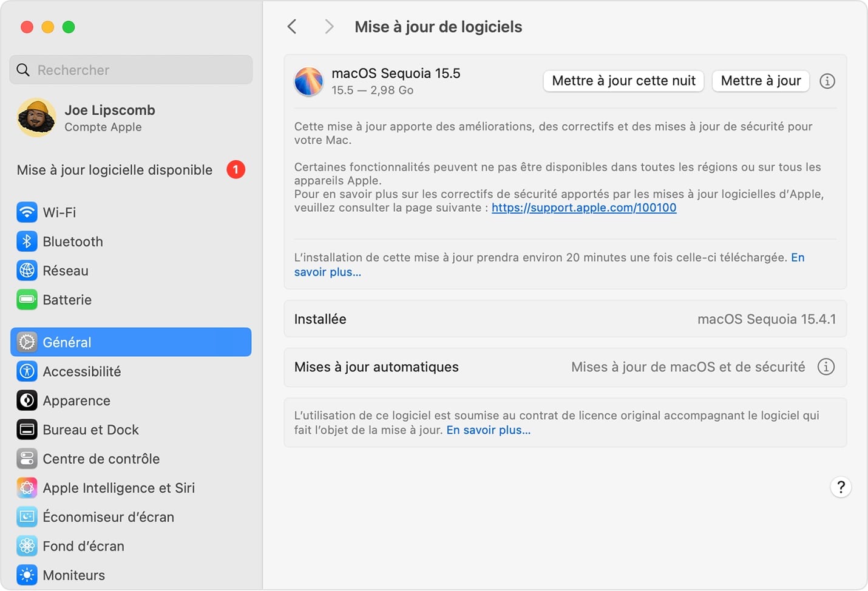868x591 pixels.
Task: Click the Moniteurs icon
Action: pyautogui.click(x=27, y=575)
